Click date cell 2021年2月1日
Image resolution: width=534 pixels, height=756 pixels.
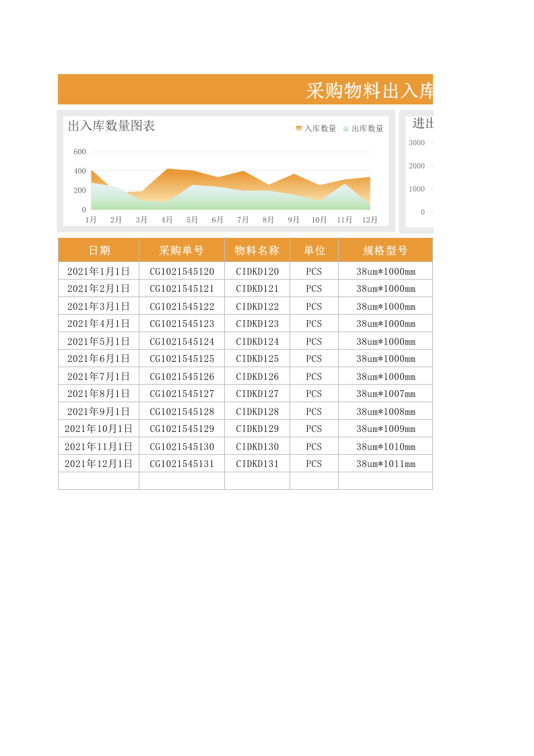99,288
